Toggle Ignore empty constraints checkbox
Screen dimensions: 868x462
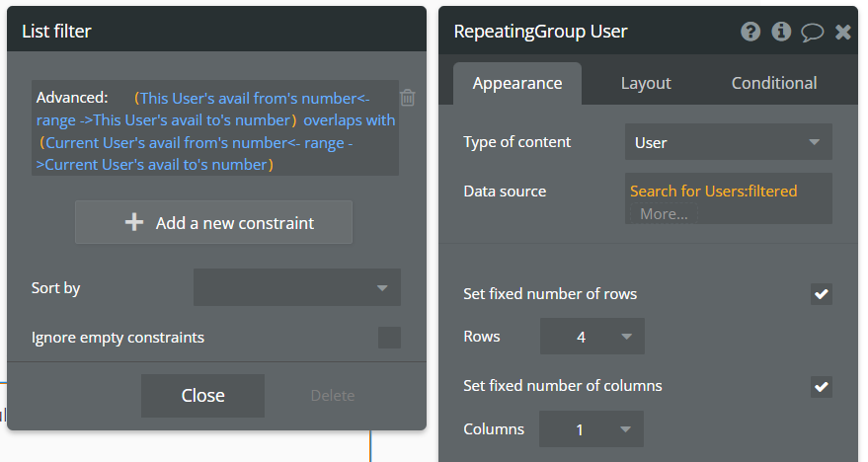pyautogui.click(x=390, y=338)
